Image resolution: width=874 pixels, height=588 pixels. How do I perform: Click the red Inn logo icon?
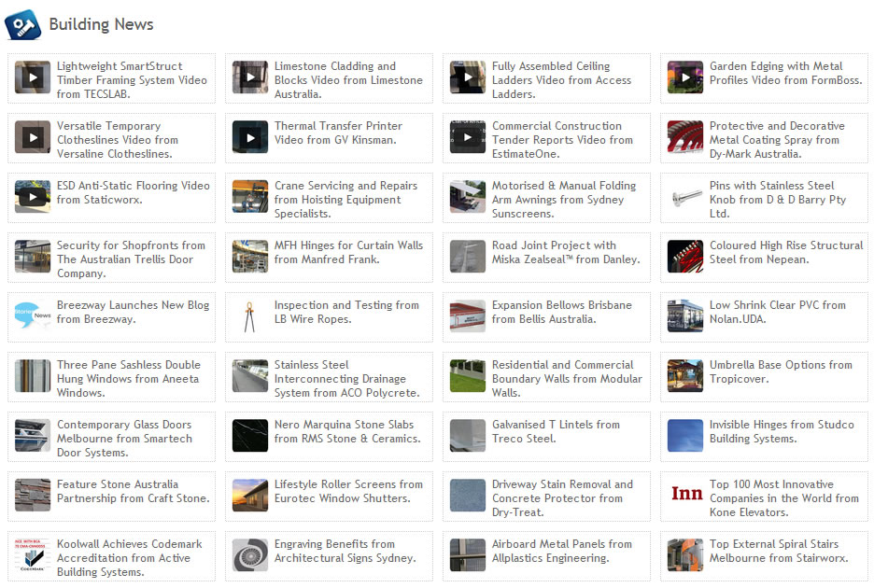[x=685, y=495]
